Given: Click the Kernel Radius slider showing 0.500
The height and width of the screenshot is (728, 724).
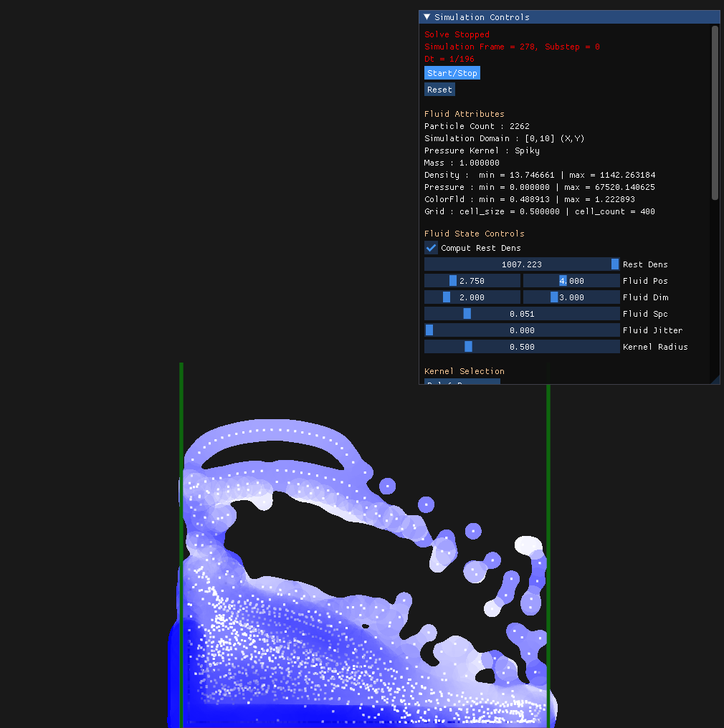Looking at the screenshot, I should point(522,347).
